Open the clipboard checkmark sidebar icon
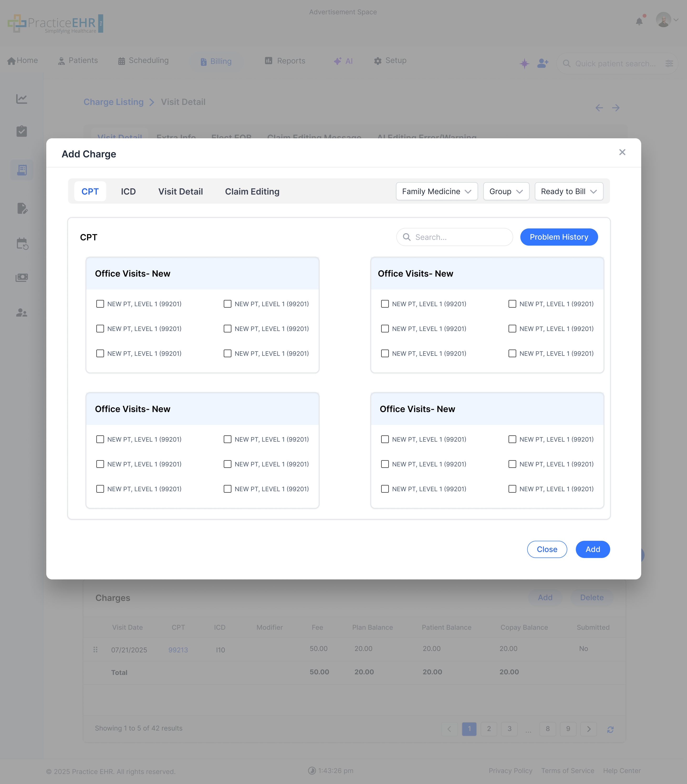 point(22,131)
